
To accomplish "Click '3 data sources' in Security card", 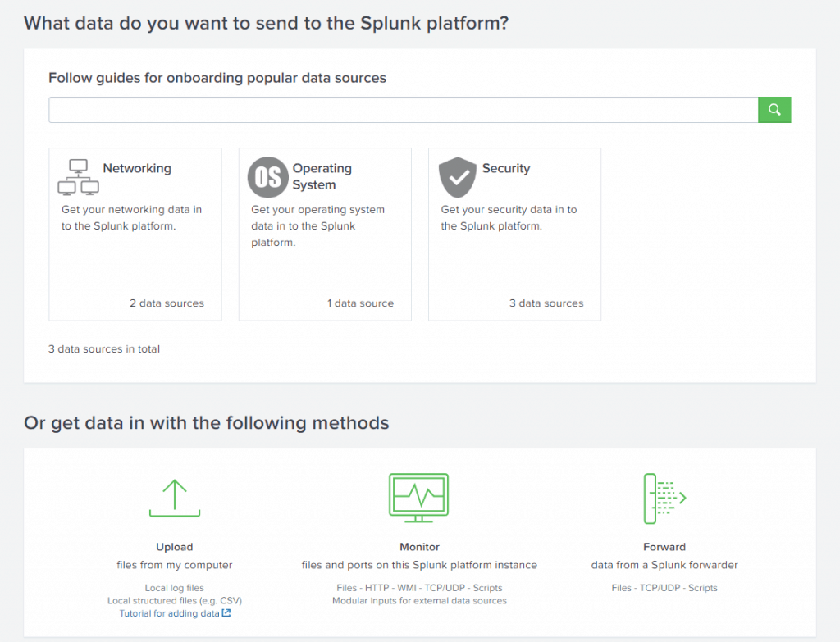I will click(x=546, y=303).
